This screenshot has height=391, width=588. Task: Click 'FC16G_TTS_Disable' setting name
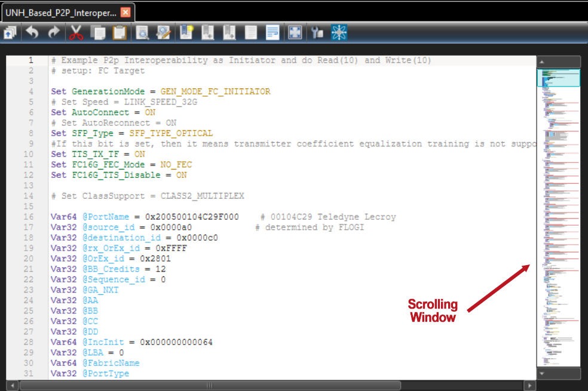pyautogui.click(x=116, y=176)
